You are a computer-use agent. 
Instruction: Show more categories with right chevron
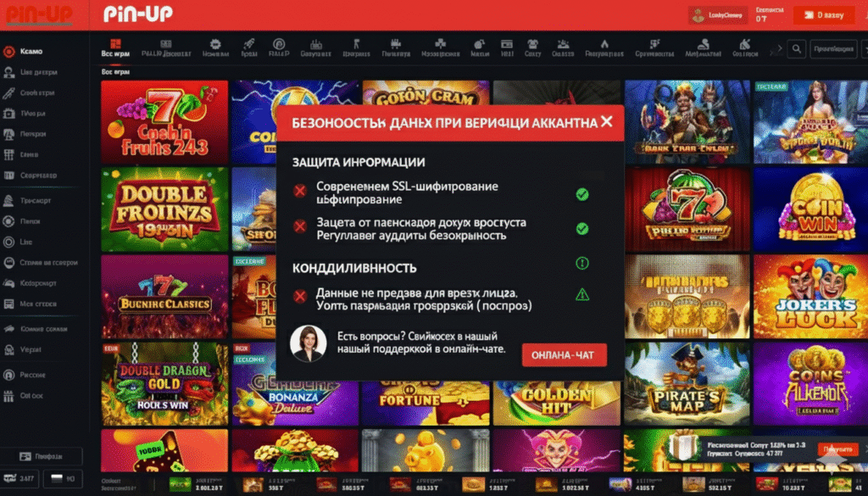click(780, 48)
